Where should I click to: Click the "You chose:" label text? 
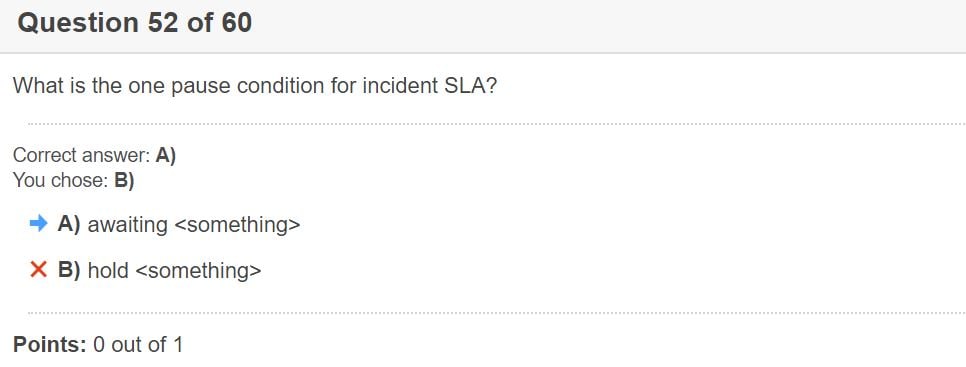click(60, 180)
